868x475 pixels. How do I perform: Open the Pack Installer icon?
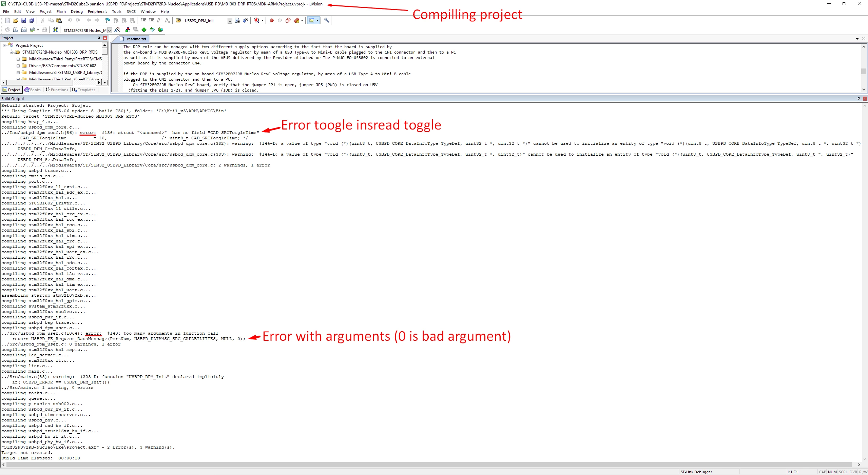[160, 30]
